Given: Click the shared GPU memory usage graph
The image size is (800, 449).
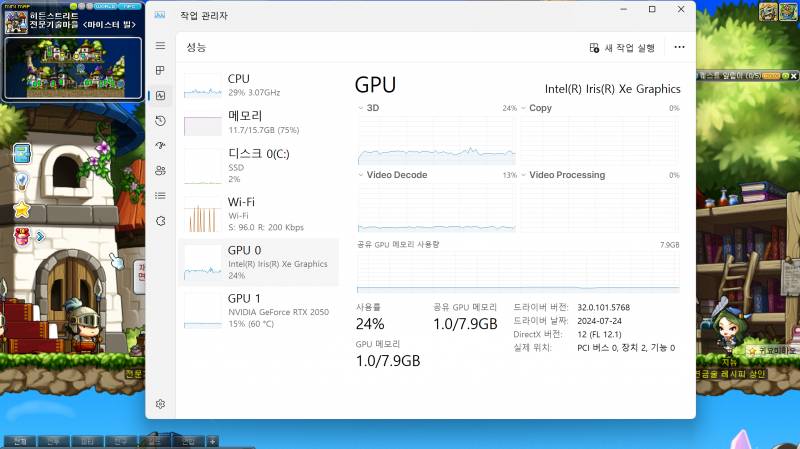Looking at the screenshot, I should tap(518, 272).
